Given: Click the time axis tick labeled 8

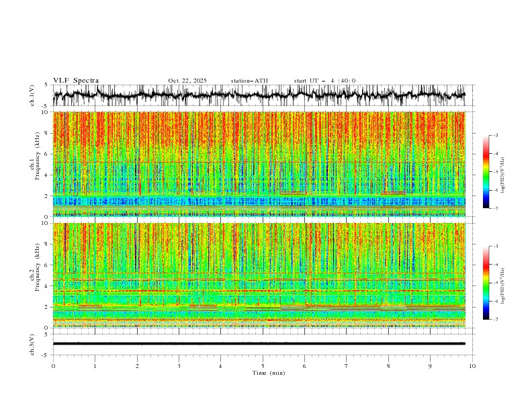Looking at the screenshot, I should 388,366.
